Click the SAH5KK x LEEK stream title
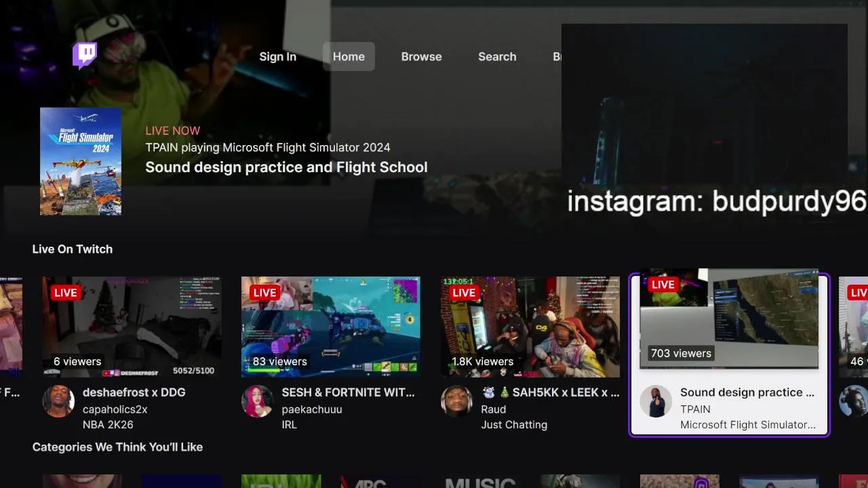The image size is (868, 488). [550, 392]
